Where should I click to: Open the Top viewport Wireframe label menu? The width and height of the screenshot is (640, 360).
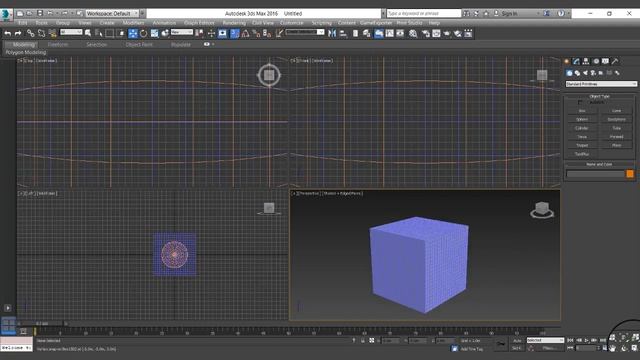pos(46,61)
